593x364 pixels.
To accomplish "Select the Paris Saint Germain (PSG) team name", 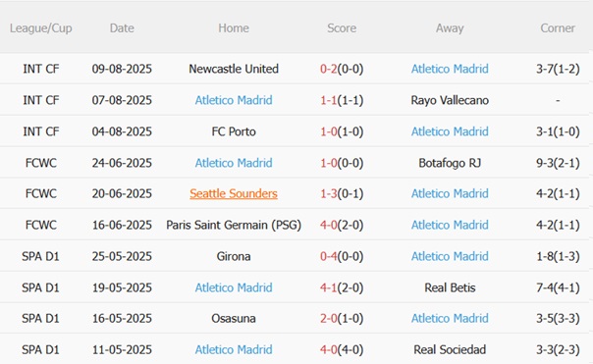I will tap(234, 225).
